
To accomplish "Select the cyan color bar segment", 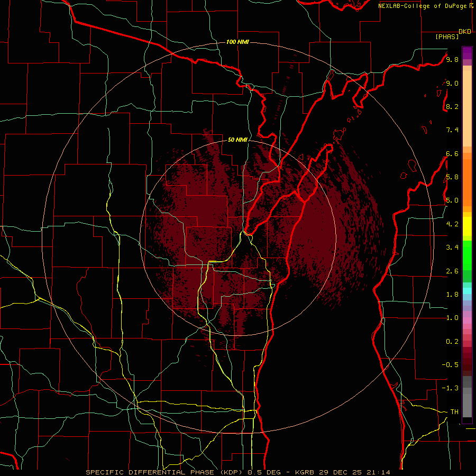I will [467, 291].
